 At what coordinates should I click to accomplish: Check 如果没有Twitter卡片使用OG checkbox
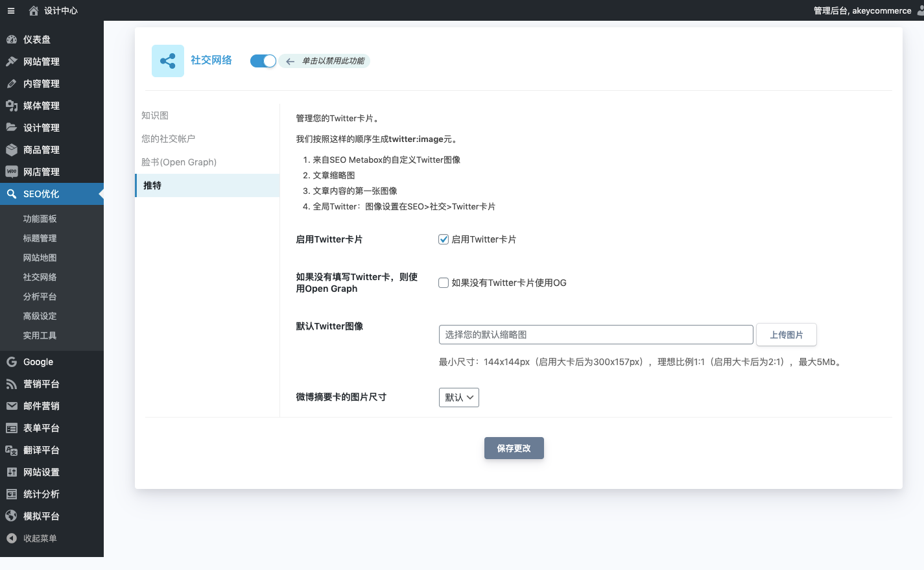(x=444, y=283)
